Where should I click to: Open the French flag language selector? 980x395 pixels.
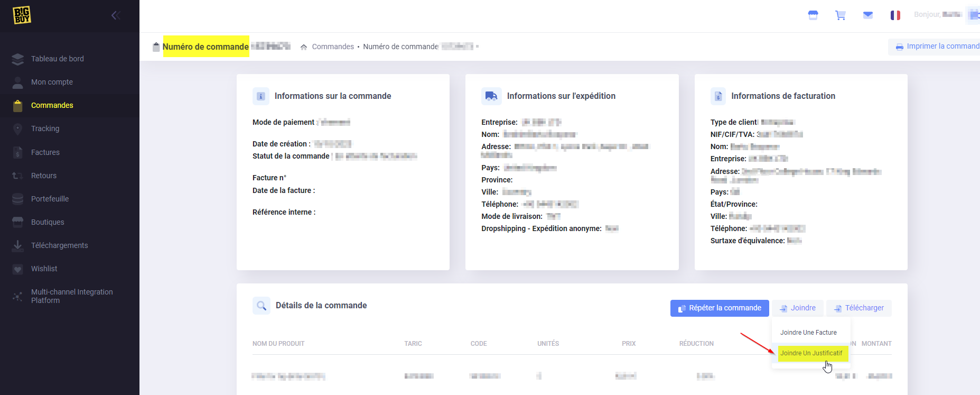pos(895,15)
